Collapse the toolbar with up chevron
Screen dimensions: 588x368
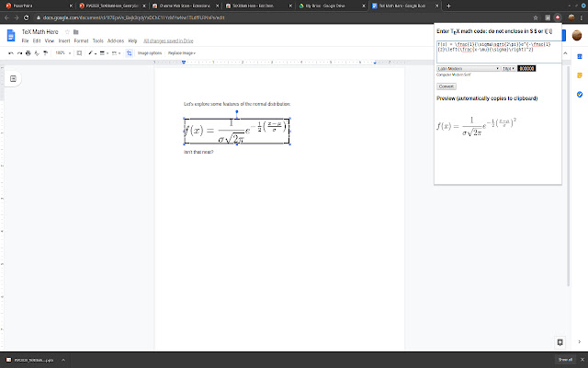[x=565, y=53]
